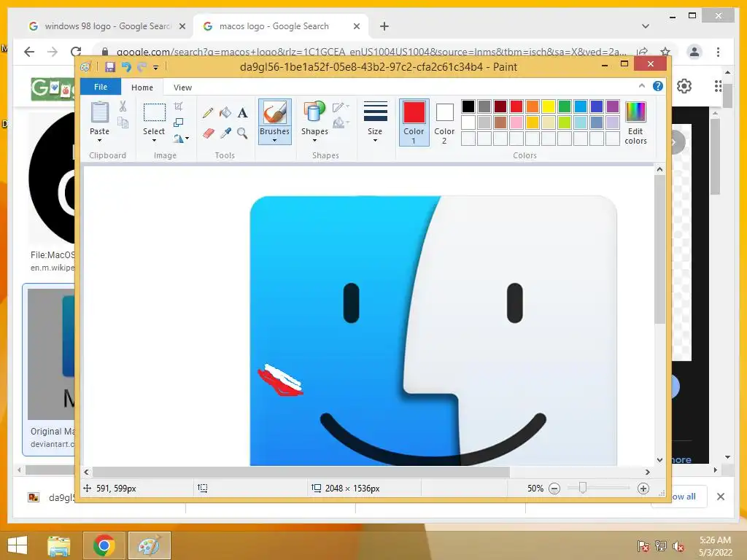Click the Chrome address bar URL
This screenshot has height=560, width=747.
[371, 52]
